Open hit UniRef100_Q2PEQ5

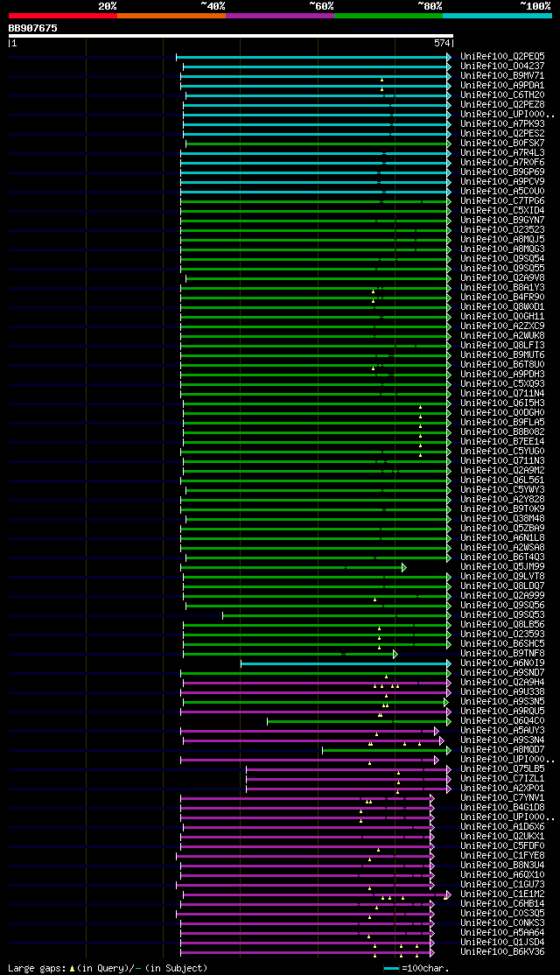[x=502, y=56]
